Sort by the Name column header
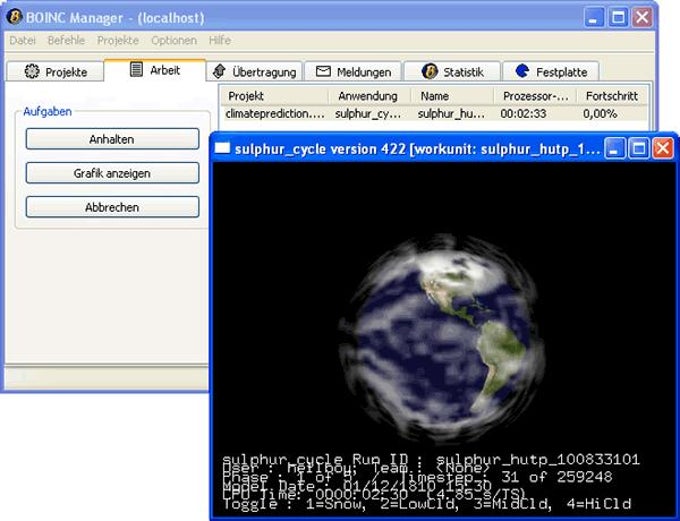This screenshot has height=521, width=680. click(452, 96)
